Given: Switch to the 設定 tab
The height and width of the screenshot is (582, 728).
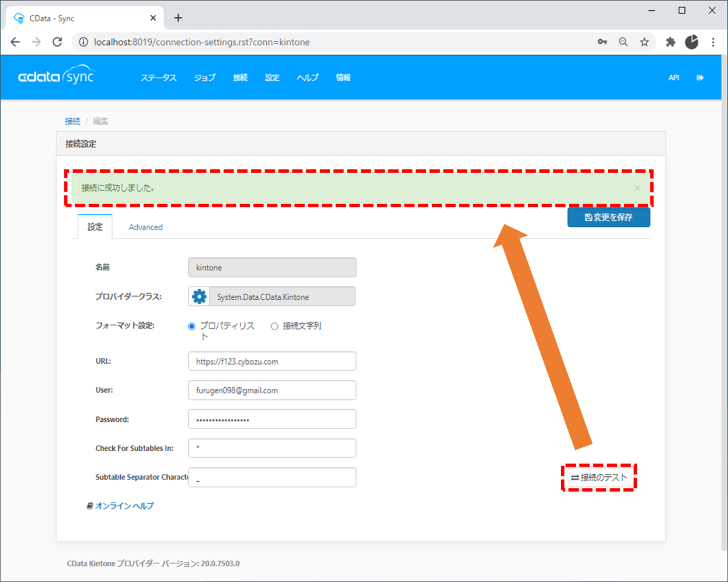Looking at the screenshot, I should [95, 226].
